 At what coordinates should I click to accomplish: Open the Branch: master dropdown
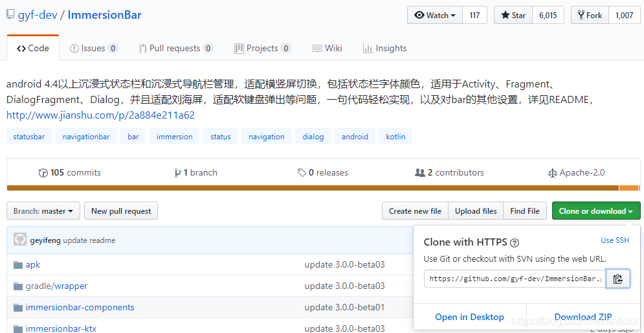[43, 211]
